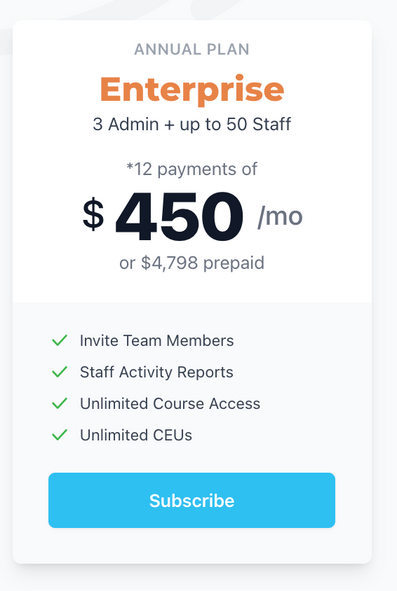397x591 pixels.
Task: Click the orange Enterprise plan title
Action: (x=192, y=90)
